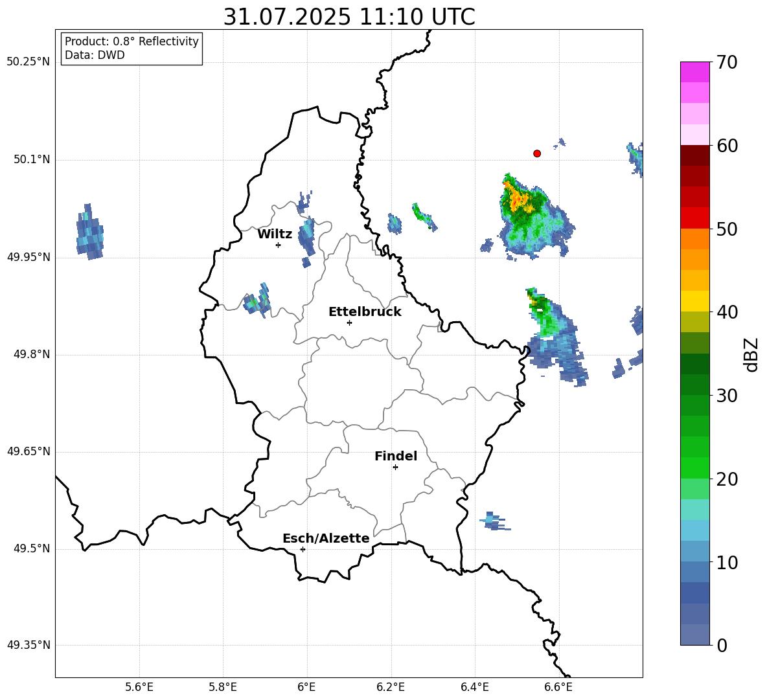Click the 5.6°E longitude label
Image resolution: width=767 pixels, height=700 pixels.
coord(139,687)
